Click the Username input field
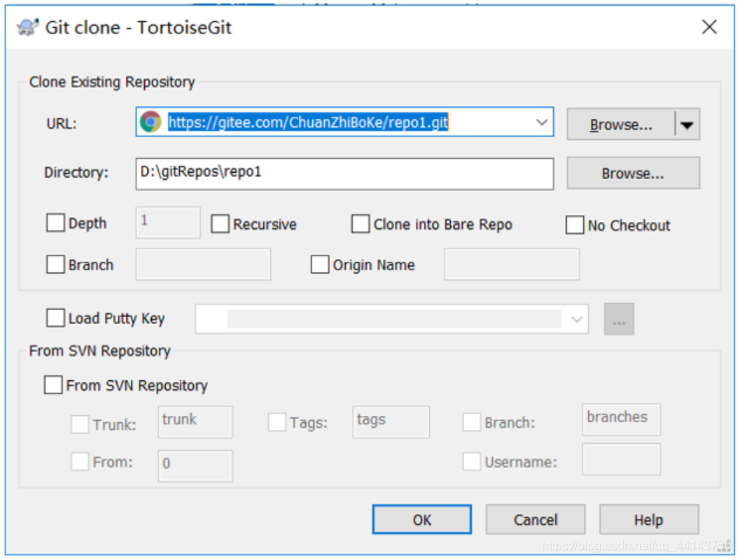This screenshot has height=560, width=739. (621, 459)
